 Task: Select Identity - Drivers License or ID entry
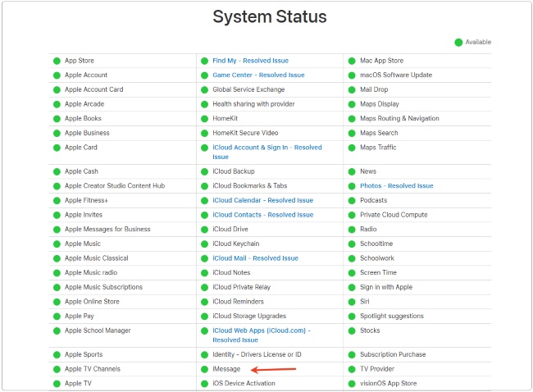pyautogui.click(x=257, y=354)
